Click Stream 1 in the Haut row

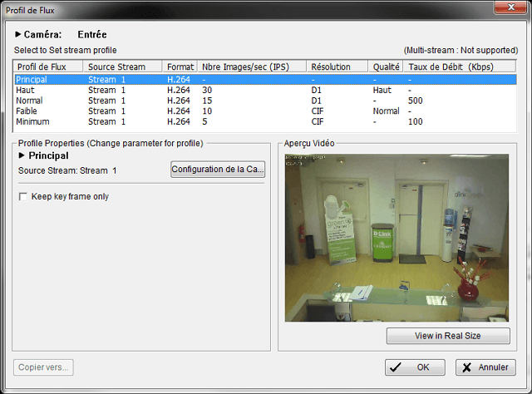[107, 90]
